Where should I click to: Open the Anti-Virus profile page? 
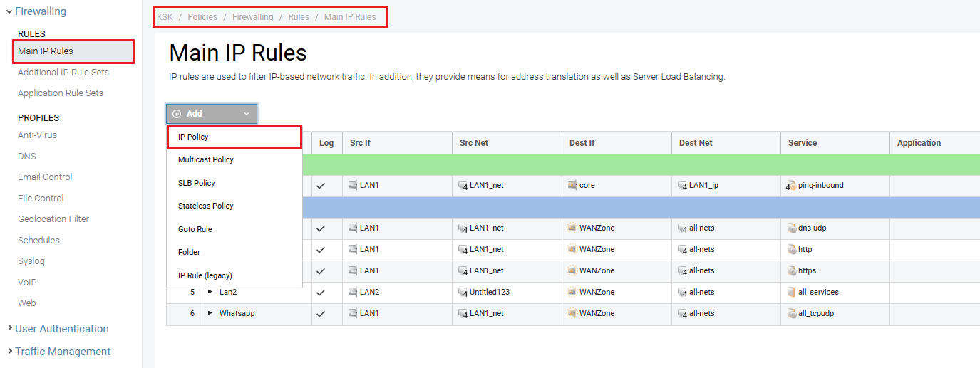(x=37, y=135)
